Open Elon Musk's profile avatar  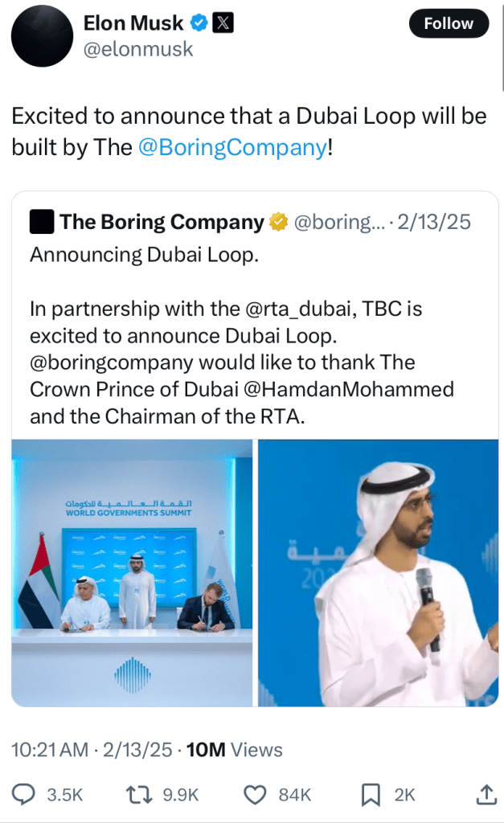pyautogui.click(x=42, y=36)
